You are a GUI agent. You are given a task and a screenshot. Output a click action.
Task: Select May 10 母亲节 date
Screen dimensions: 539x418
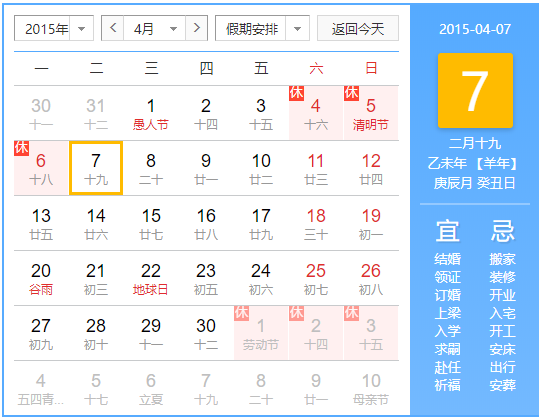click(x=371, y=388)
